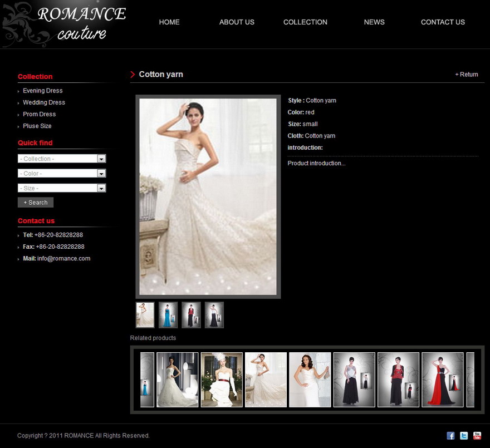Browse the Wedding Dress category
Screen dimensions: 490x448
[x=44, y=102]
